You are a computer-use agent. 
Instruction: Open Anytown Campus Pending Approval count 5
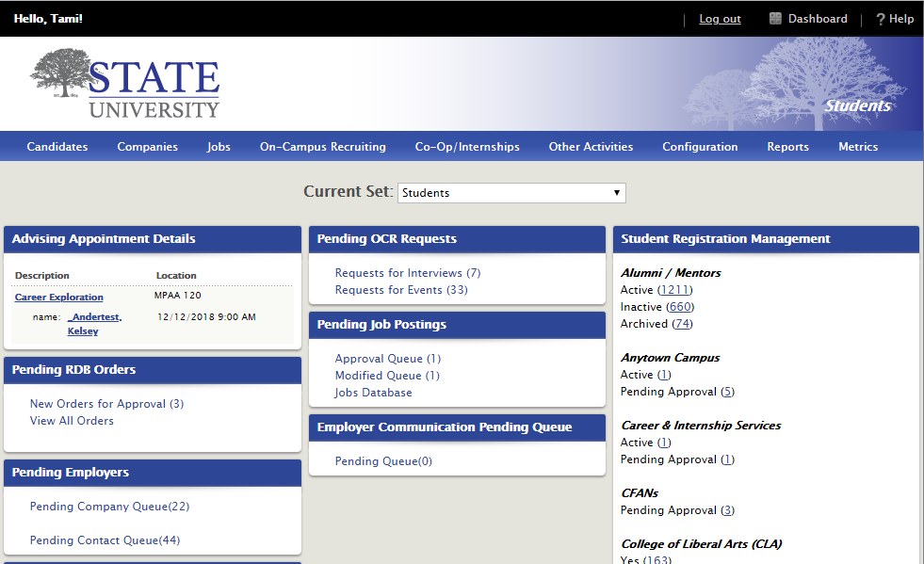click(x=728, y=392)
